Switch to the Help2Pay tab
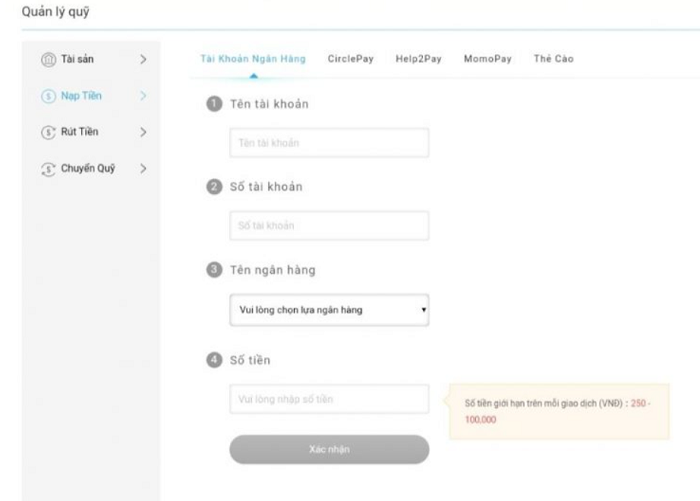Screen dimensions: 700x501 tap(419, 59)
